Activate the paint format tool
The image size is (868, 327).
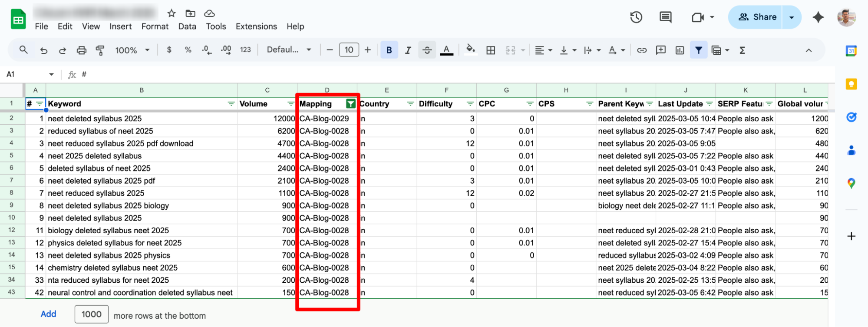[100, 50]
